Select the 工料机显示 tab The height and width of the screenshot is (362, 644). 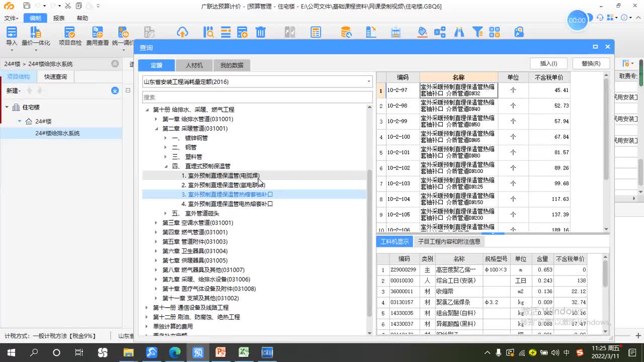[395, 241]
